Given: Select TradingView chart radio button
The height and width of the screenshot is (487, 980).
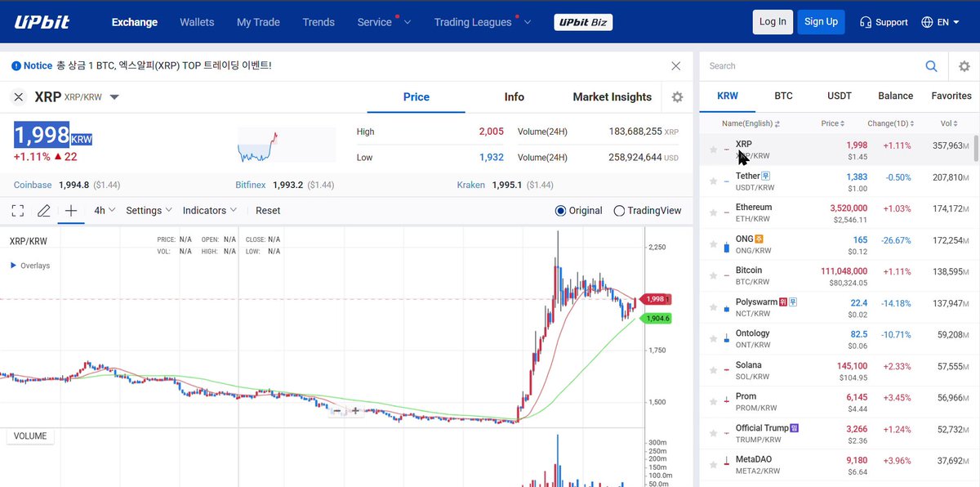Looking at the screenshot, I should coord(619,211).
